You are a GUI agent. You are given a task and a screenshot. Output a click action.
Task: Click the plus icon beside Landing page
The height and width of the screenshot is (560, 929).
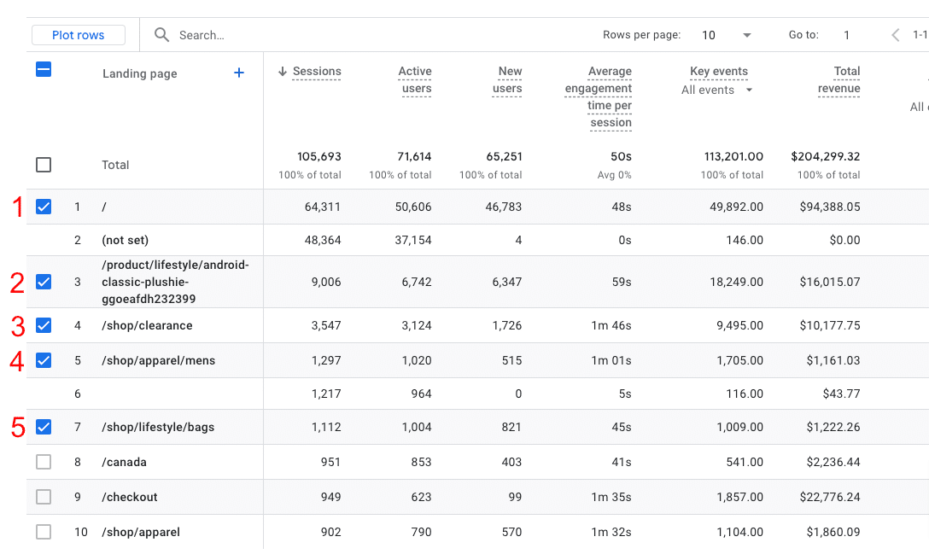click(x=239, y=73)
